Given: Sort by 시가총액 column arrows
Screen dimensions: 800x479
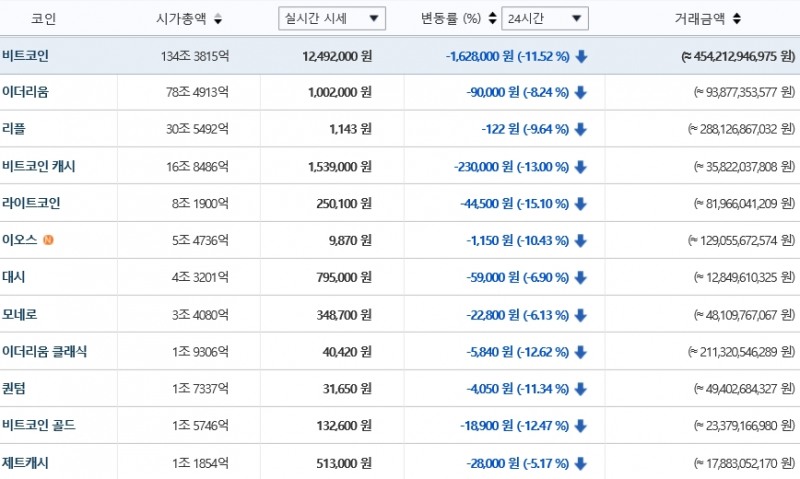Looking at the screenshot, I should 218,19.
